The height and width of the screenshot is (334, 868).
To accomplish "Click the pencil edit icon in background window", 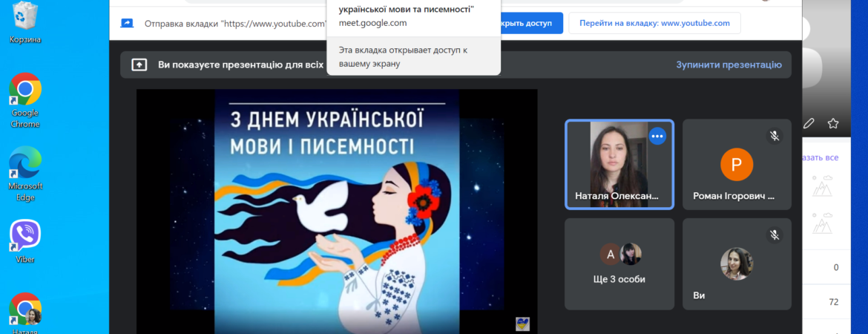I will click(809, 123).
